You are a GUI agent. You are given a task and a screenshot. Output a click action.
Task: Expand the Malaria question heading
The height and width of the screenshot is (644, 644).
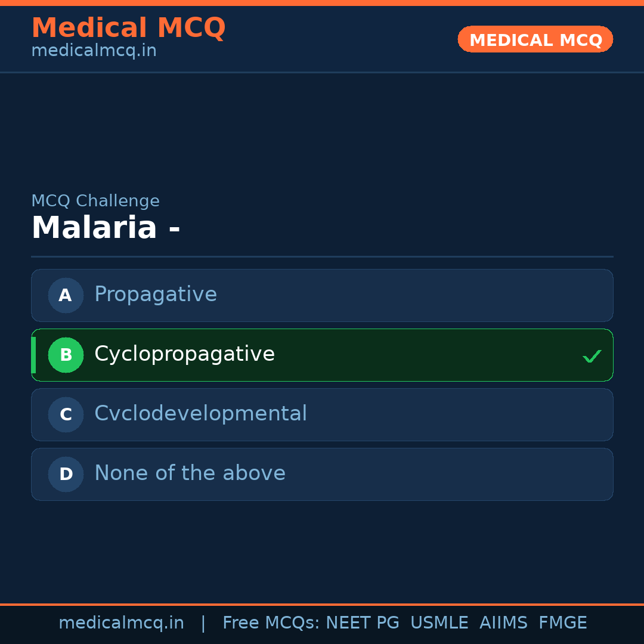[x=106, y=227]
